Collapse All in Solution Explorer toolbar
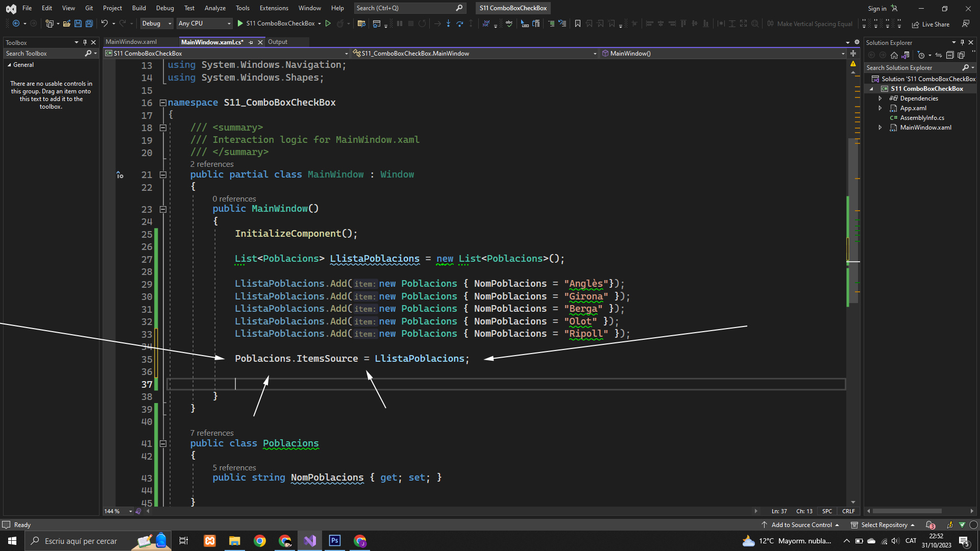Image resolution: width=980 pixels, height=551 pixels. click(x=950, y=55)
